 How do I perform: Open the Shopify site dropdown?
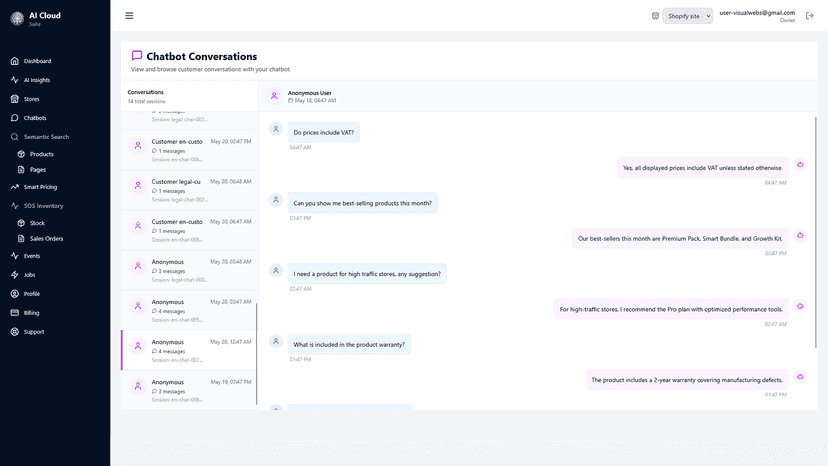688,16
